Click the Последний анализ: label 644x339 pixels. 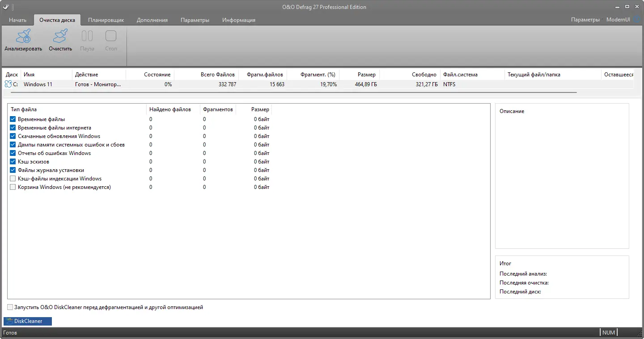(523, 274)
